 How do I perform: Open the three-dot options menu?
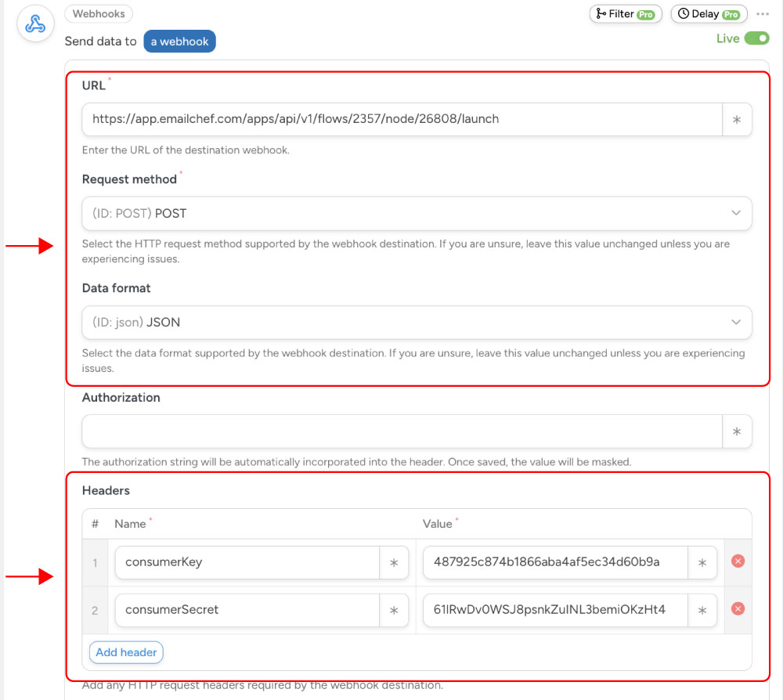[x=763, y=13]
